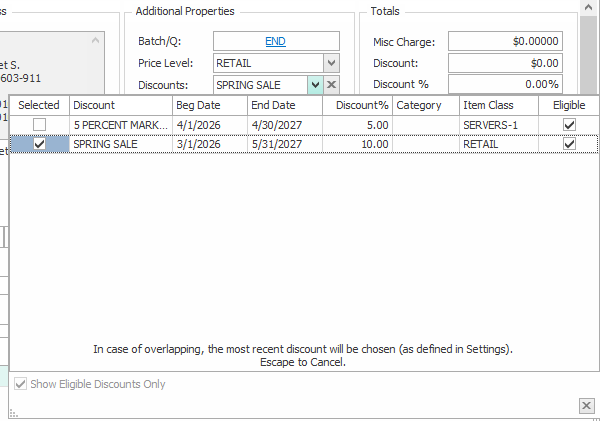The width and height of the screenshot is (600, 421).
Task: Close the discount popup using the bottom-right X
Action: click(586, 405)
